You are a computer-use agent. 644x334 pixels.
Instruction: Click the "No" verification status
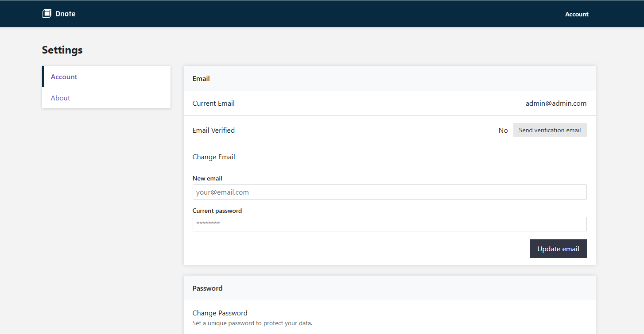503,130
